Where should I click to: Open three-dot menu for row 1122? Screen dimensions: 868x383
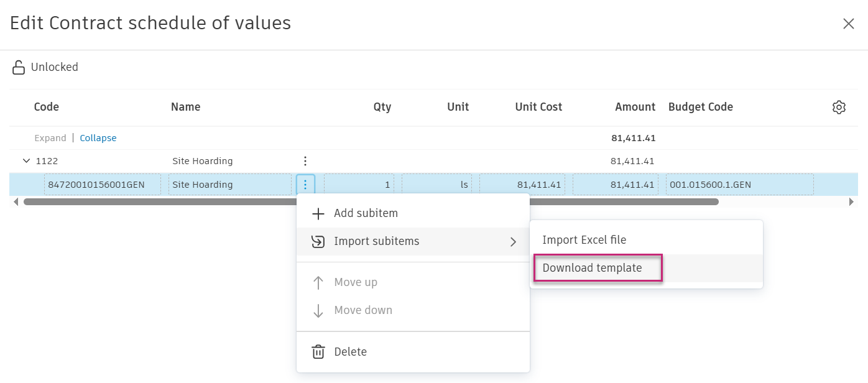point(305,161)
